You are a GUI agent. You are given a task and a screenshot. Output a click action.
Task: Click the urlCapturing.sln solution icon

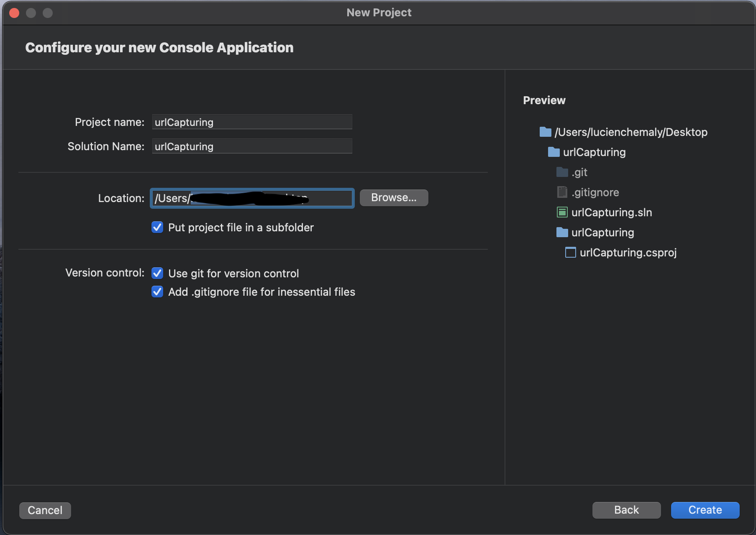[x=562, y=212]
